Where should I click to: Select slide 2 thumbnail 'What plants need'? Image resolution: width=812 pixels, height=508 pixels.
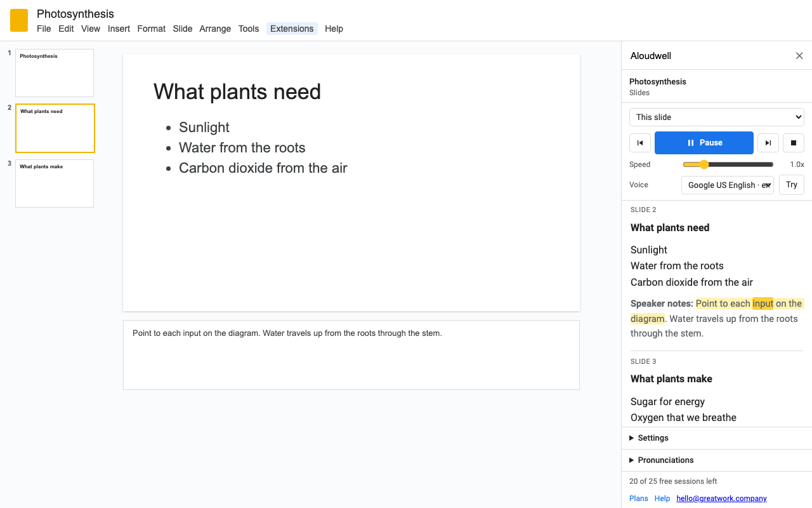[x=55, y=128]
